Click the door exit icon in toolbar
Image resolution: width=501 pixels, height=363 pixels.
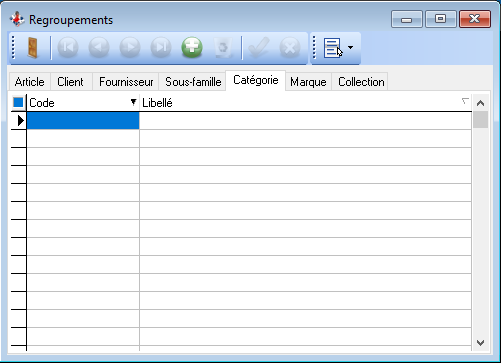pyautogui.click(x=32, y=48)
